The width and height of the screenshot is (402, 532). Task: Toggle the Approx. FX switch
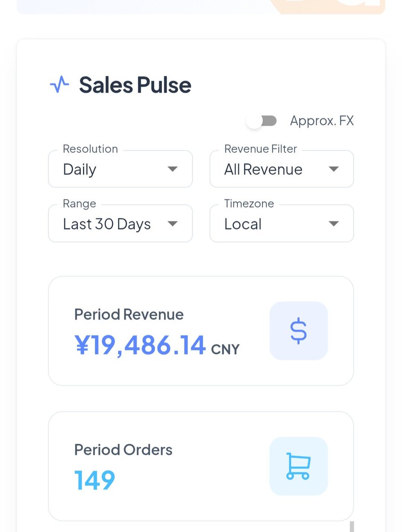click(262, 121)
